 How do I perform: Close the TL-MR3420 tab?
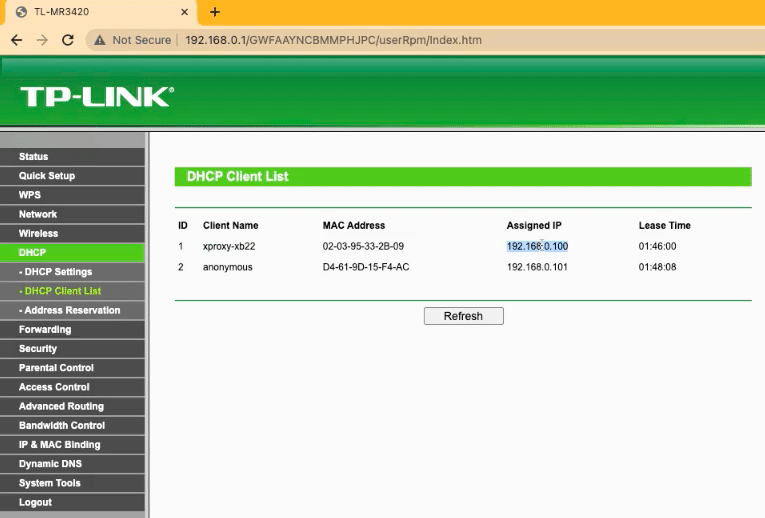[x=184, y=12]
